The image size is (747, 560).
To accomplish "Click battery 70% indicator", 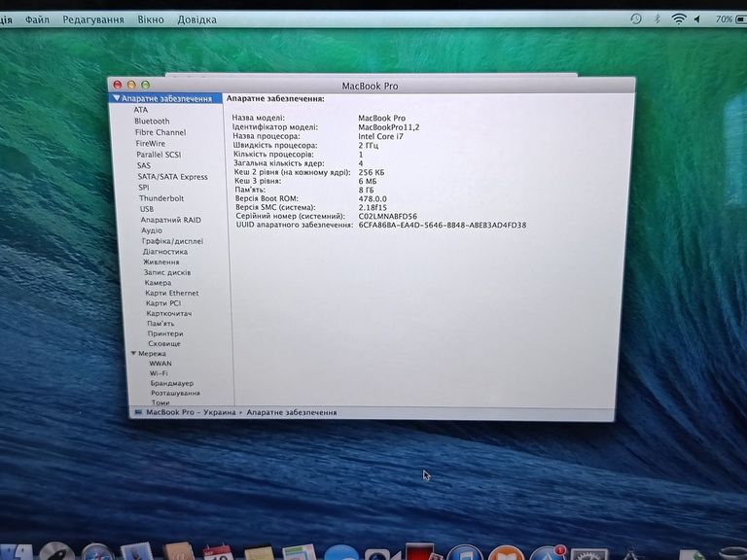I will [730, 19].
